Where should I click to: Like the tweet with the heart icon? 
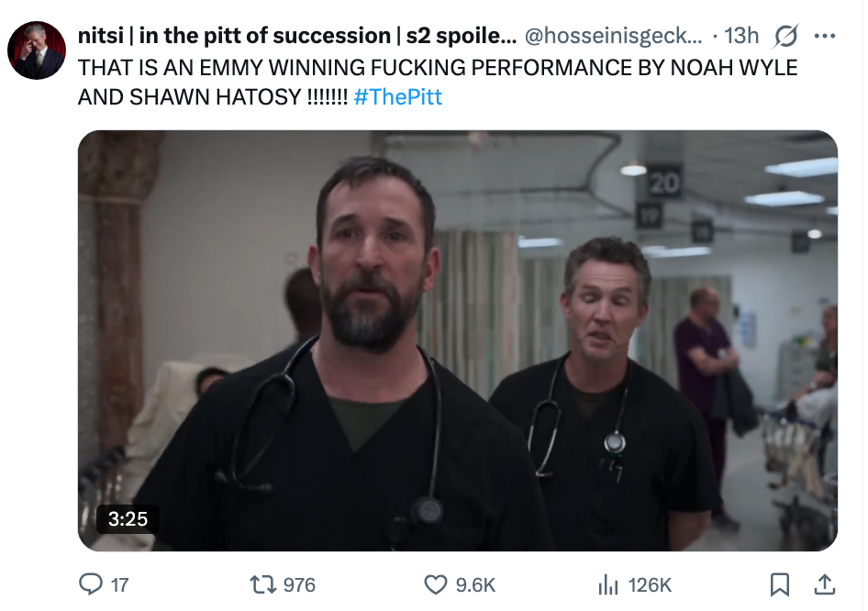436,584
